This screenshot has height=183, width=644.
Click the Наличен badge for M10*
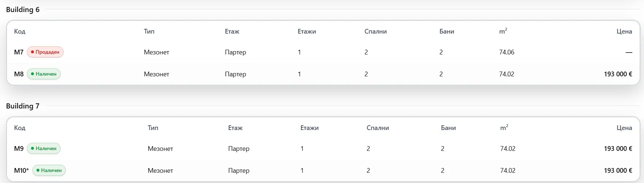point(49,170)
